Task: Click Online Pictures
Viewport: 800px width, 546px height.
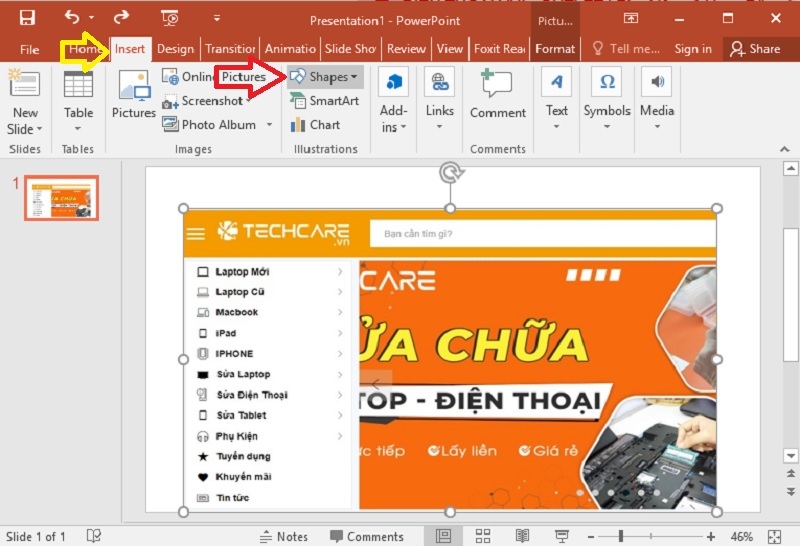Action: (x=214, y=77)
